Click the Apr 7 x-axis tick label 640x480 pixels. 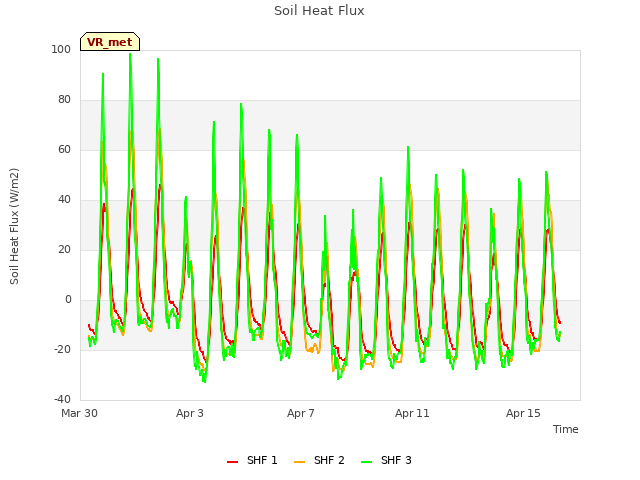click(301, 413)
